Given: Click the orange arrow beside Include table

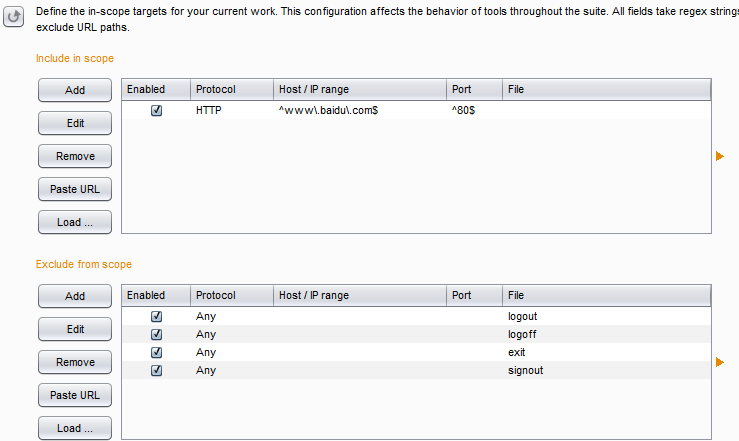Looking at the screenshot, I should click(x=719, y=156).
